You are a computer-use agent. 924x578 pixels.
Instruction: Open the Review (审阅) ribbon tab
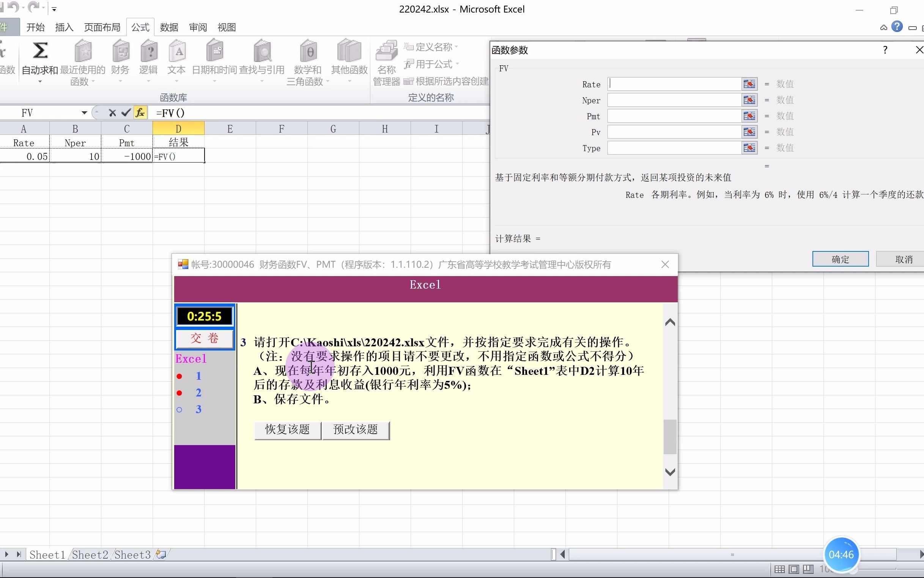pos(198,27)
